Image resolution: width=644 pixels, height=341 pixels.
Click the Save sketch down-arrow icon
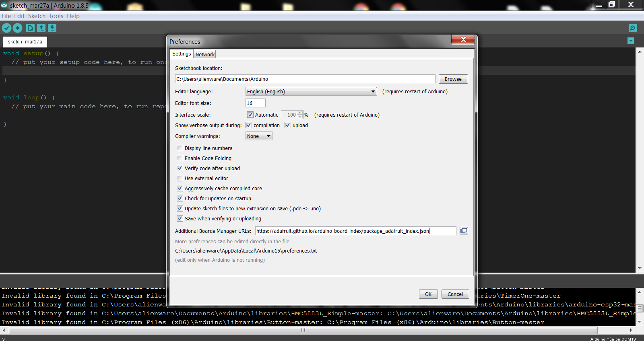[x=52, y=28]
